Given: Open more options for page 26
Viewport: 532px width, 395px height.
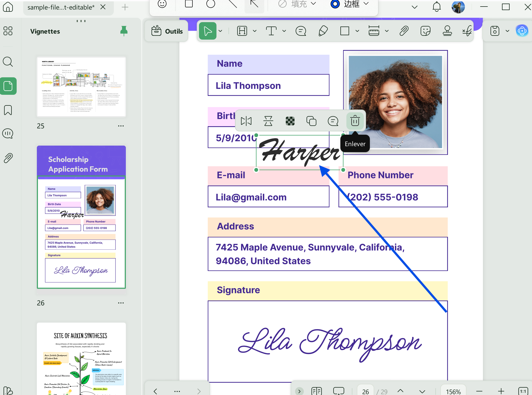Looking at the screenshot, I should click(121, 303).
